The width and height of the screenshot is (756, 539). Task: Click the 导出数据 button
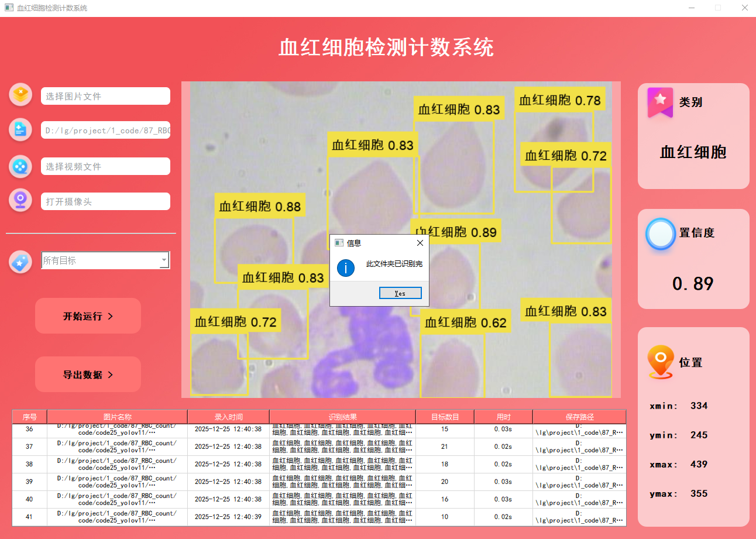[88, 375]
